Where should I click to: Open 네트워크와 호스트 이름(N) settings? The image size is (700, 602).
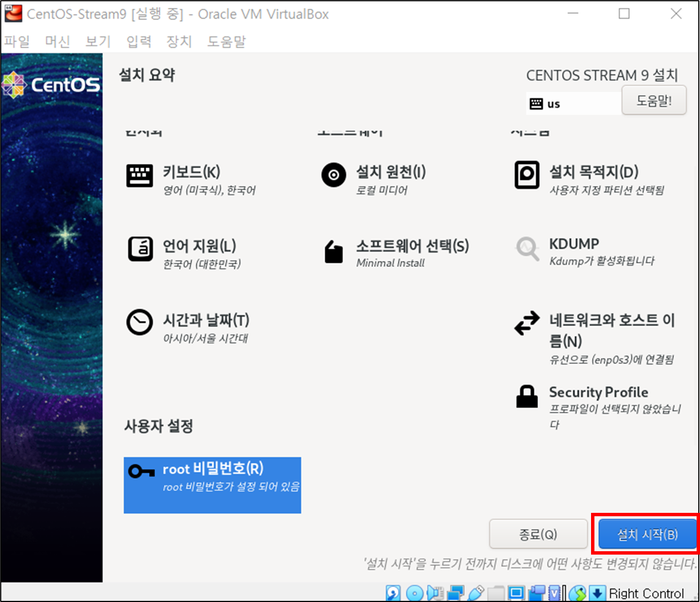pos(612,330)
